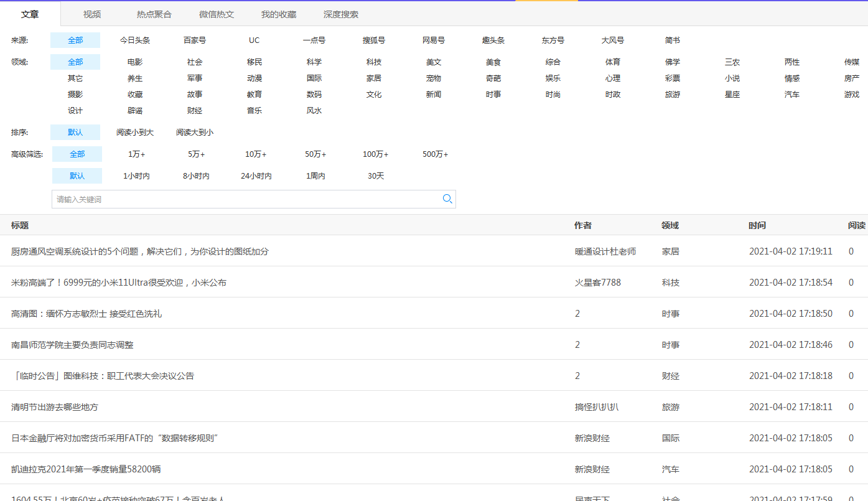Sort by 阅读小到大
This screenshot has width=868, height=501.
(x=135, y=133)
